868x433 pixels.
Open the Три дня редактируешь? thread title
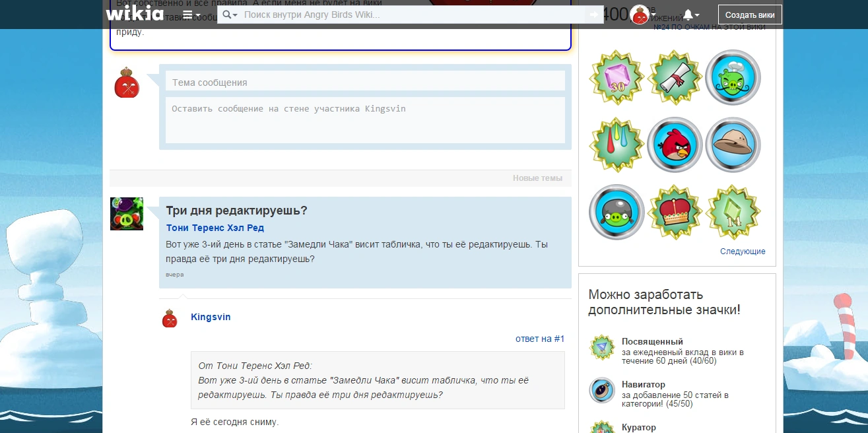(x=236, y=211)
